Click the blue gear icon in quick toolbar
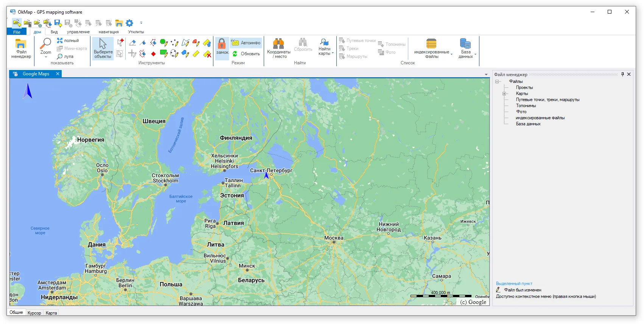The image size is (644, 324). tap(129, 23)
